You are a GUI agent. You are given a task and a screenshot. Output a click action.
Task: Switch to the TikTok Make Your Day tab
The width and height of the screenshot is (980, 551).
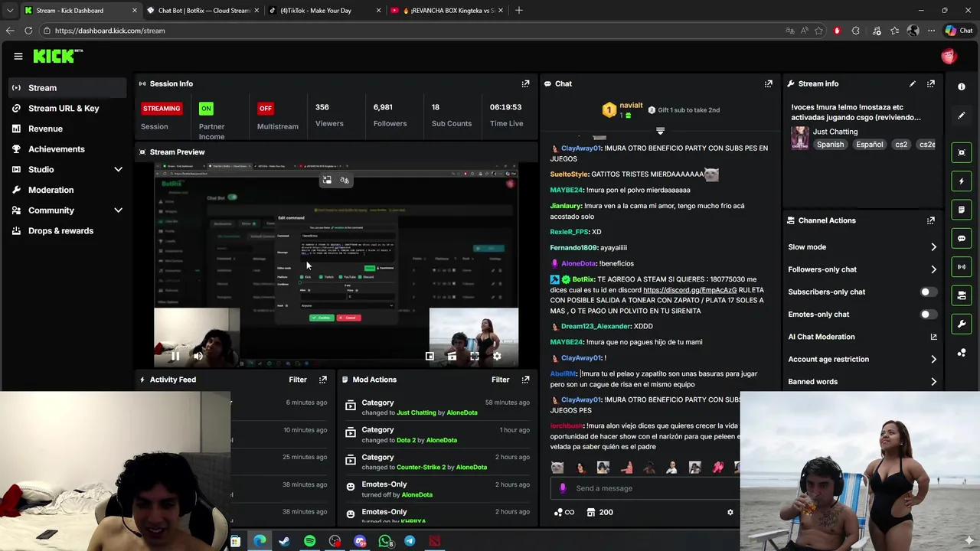pyautogui.click(x=325, y=11)
